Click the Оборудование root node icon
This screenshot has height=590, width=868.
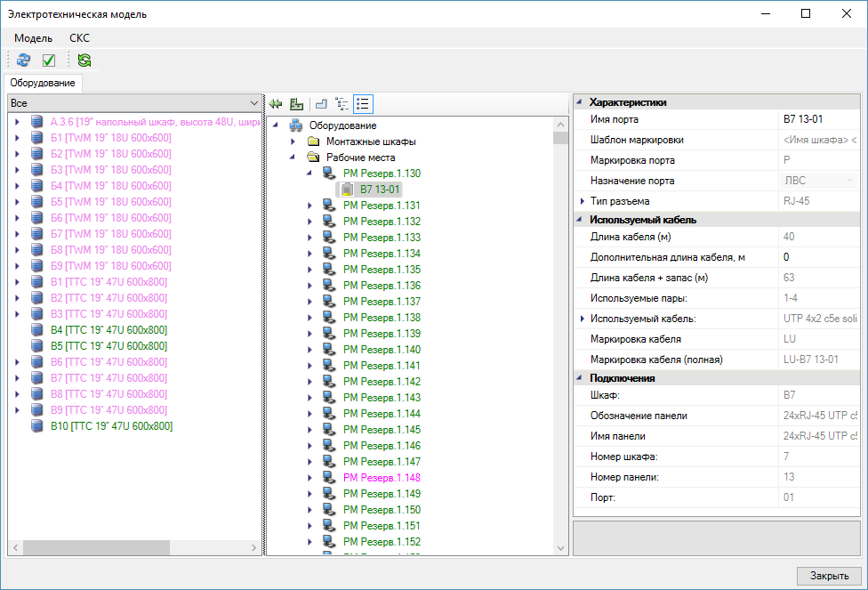pyautogui.click(x=296, y=125)
